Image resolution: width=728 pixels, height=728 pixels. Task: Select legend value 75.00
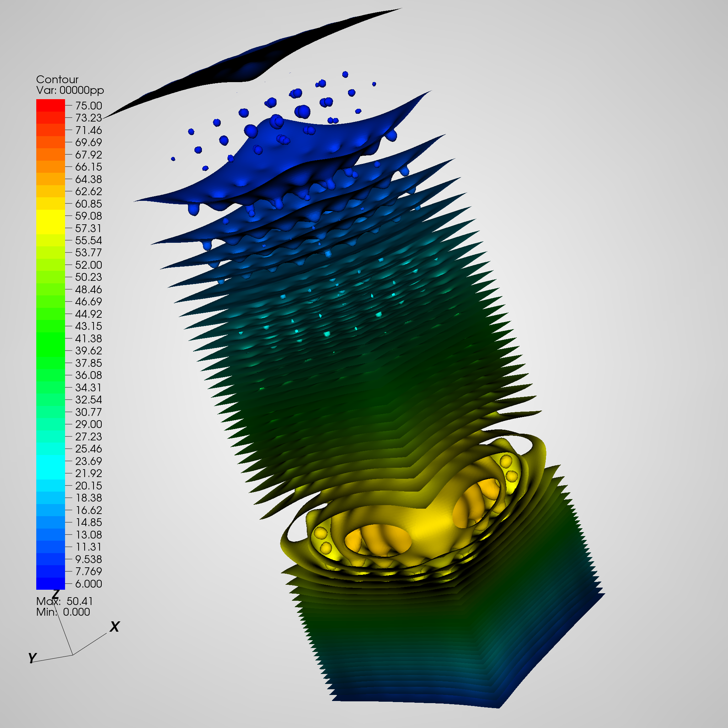click(89, 106)
